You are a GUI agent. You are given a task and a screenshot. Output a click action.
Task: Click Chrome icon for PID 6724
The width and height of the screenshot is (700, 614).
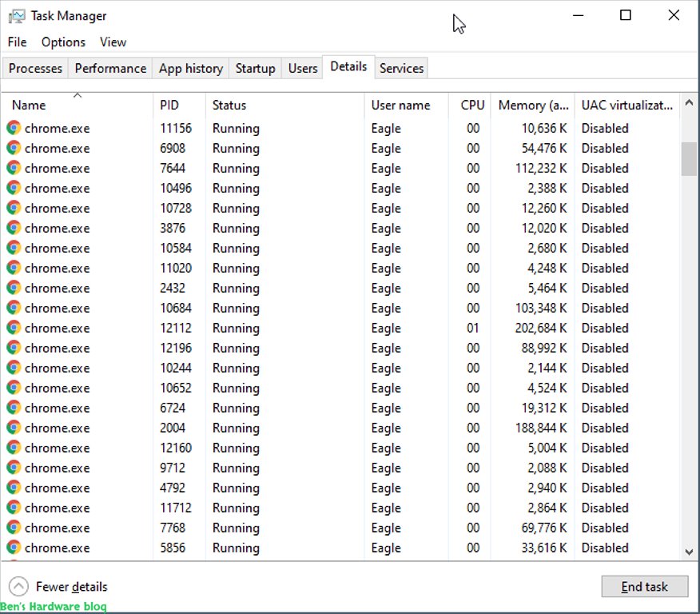(x=14, y=408)
